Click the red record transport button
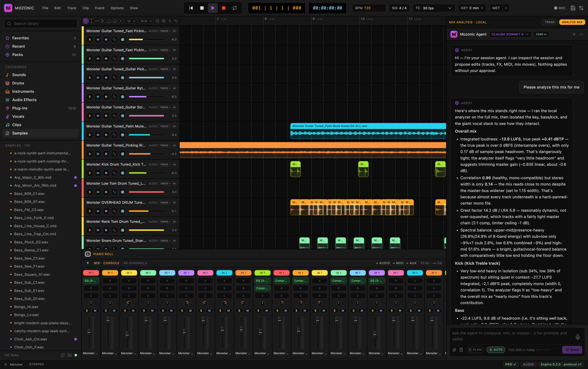This screenshot has width=588, height=369. pos(224,8)
